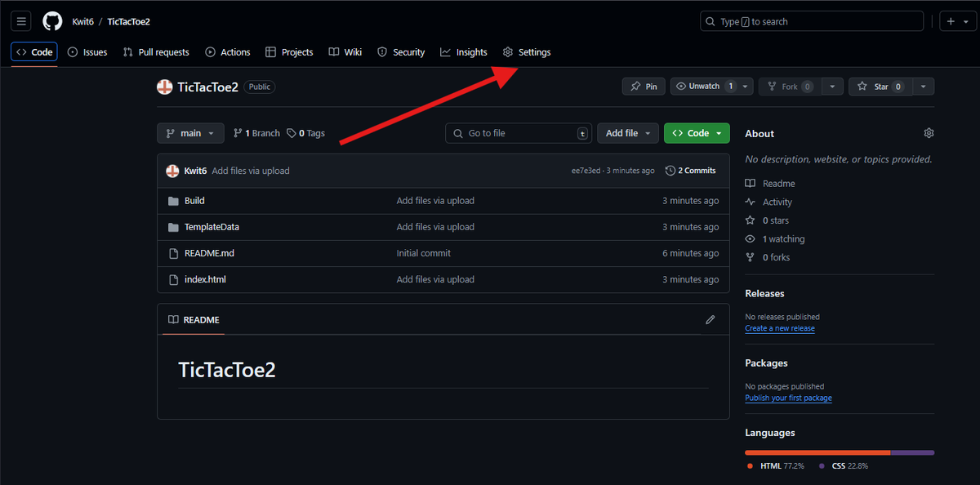This screenshot has height=485, width=980.
Task: View the 0 forks link
Action: pyautogui.click(x=768, y=257)
